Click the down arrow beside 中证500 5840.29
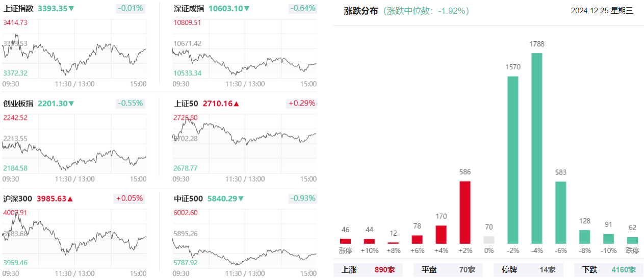The width and height of the screenshot is (644, 278). (241, 199)
